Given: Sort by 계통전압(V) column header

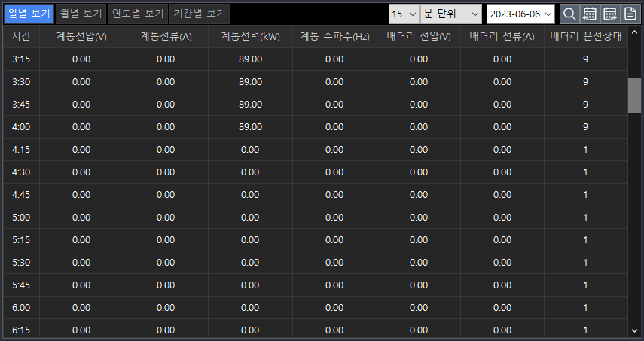Looking at the screenshot, I should click(x=81, y=37).
